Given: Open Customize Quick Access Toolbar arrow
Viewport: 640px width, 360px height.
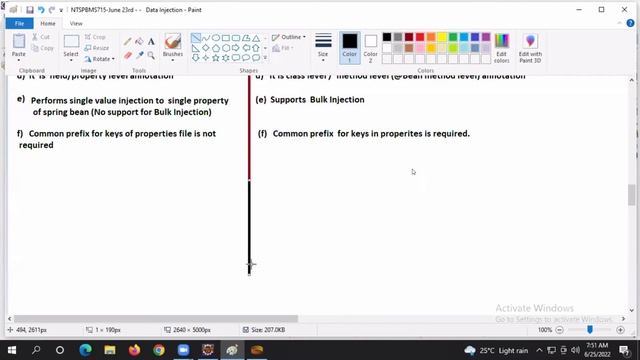Looking at the screenshot, I should [61, 10].
